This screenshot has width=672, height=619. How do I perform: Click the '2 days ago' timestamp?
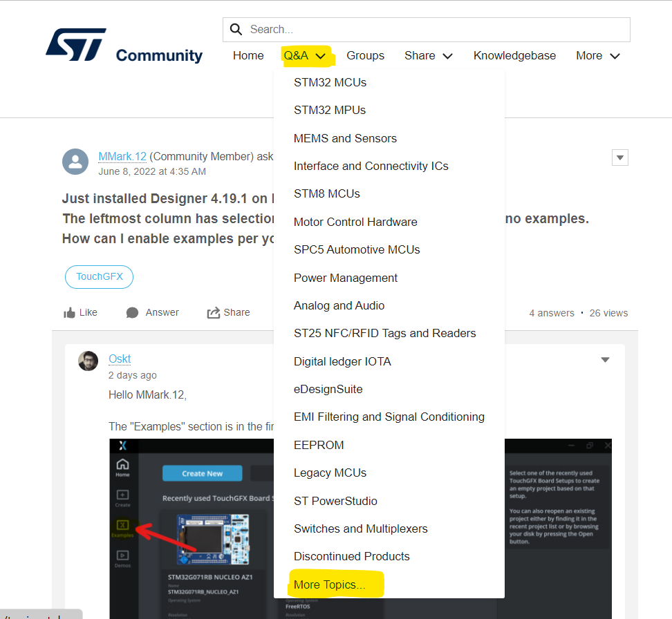[133, 375]
